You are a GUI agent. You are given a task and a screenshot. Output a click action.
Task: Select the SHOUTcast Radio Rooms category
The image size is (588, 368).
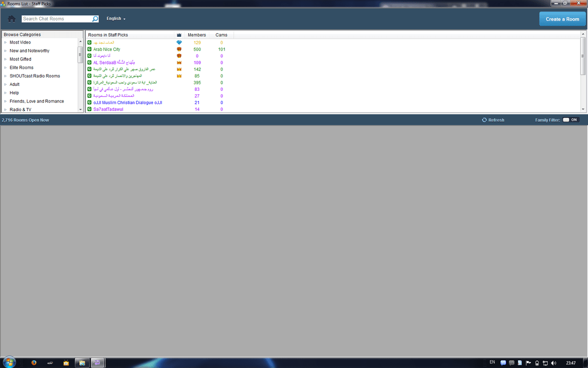click(35, 76)
